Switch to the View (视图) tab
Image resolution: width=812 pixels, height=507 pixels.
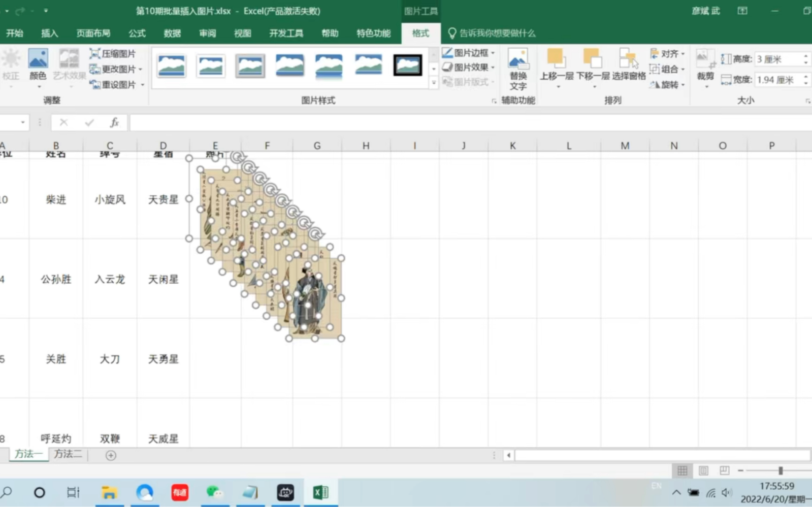tap(242, 33)
